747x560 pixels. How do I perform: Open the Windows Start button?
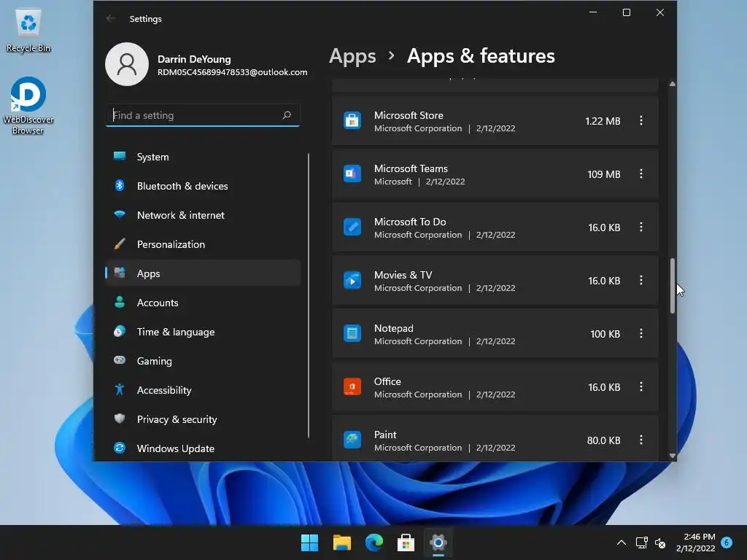click(309, 542)
